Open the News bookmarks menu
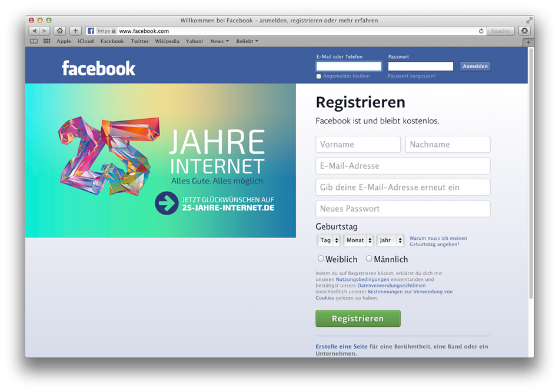 [219, 41]
